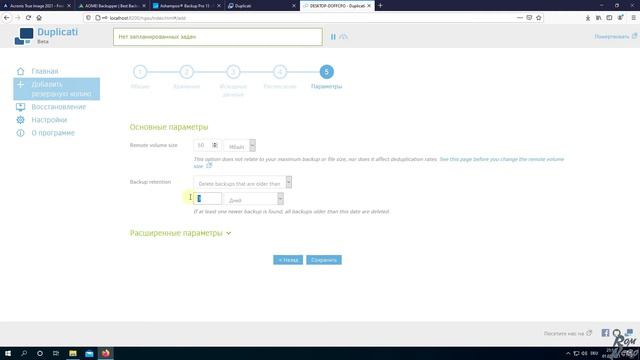Switch to Acronis True Image browser tab
640x360 pixels.
[37, 6]
